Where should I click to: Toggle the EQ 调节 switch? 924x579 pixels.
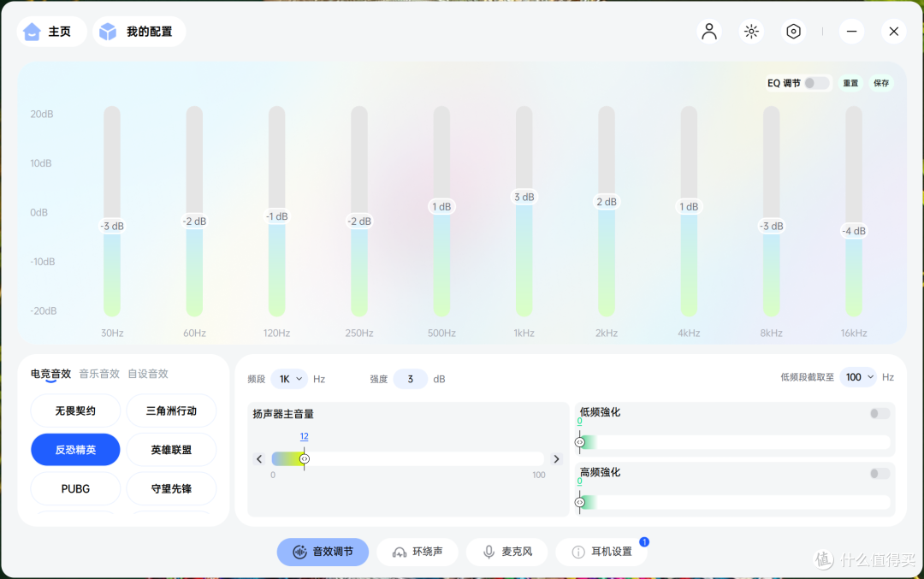pyautogui.click(x=817, y=83)
